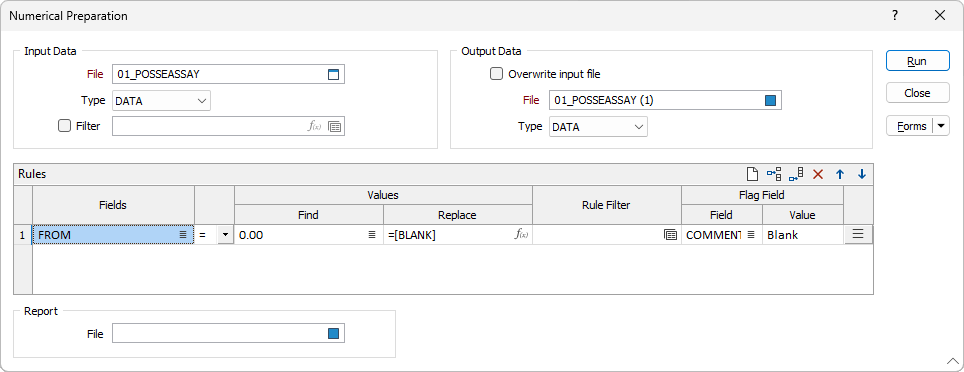Screen dimensions: 964x372
Task: Click the Report File input field
Action: pos(228,334)
